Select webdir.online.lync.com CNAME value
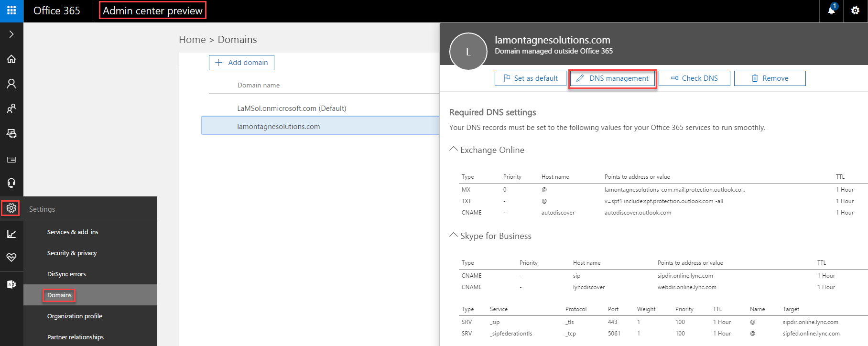868x346 pixels. pos(687,287)
